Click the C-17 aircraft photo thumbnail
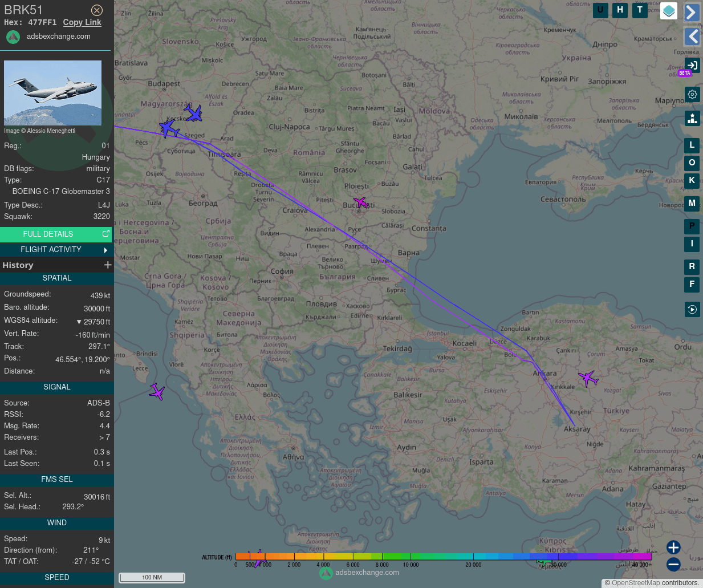703x588 pixels. click(x=52, y=93)
